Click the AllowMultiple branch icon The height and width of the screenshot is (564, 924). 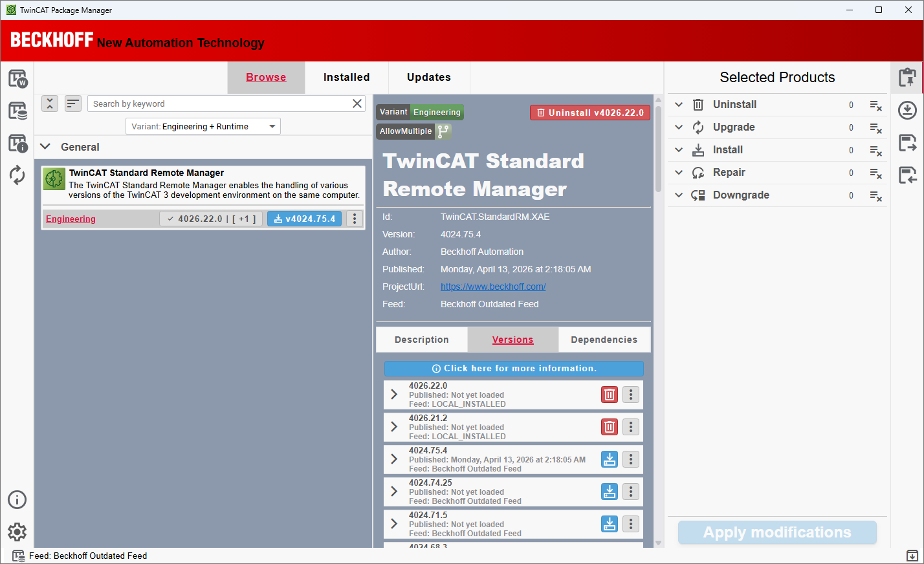pos(443,131)
